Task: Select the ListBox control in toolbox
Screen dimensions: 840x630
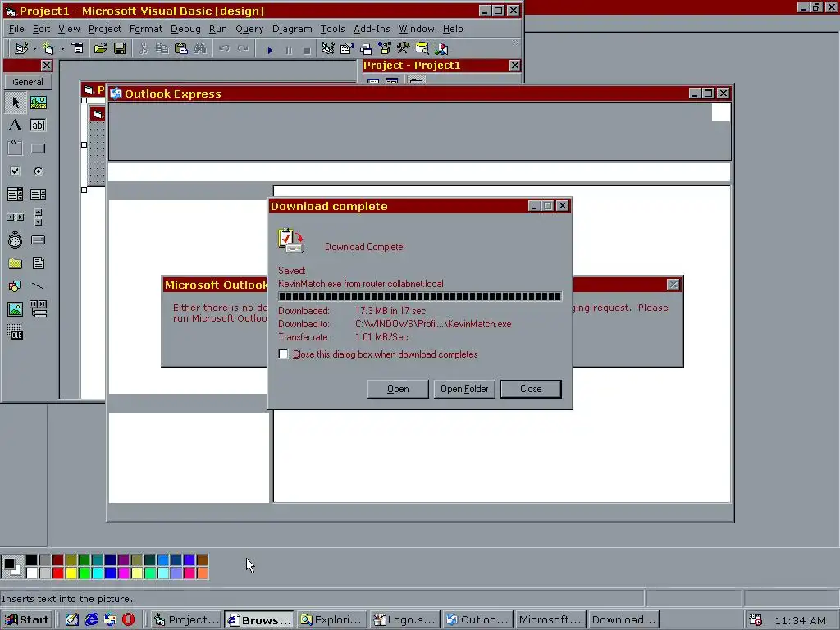Action: point(38,194)
